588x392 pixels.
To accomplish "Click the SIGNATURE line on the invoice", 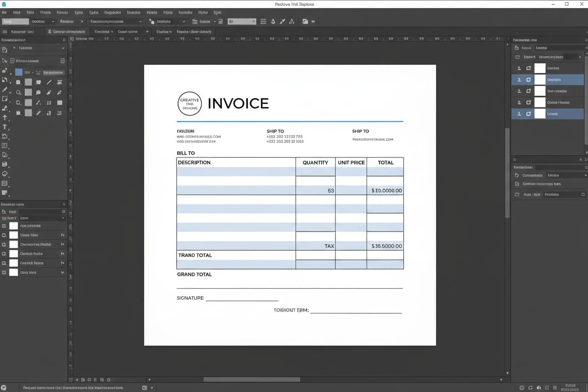I will 242,299.
